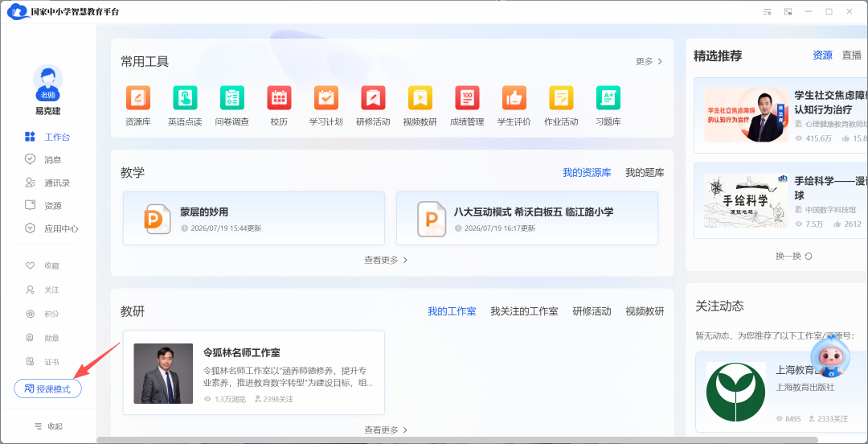Click 中国数字科技馆 source label
This screenshot has width=868, height=444.
(x=825, y=209)
